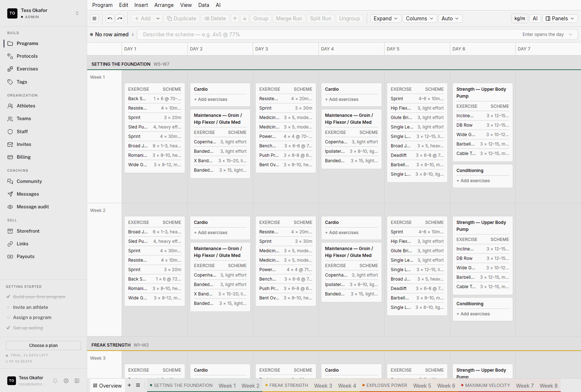Open the Tess Okafor account switcher
This screenshot has height=392, width=581.
(44, 13)
